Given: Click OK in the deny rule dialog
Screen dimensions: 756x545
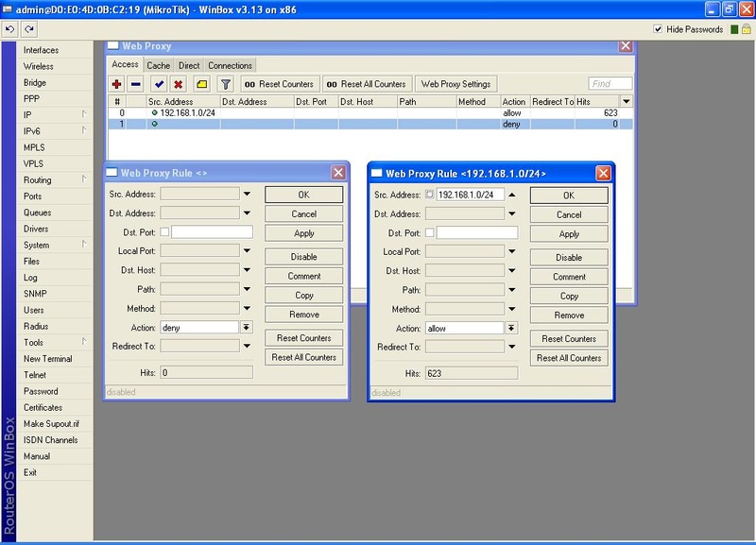Looking at the screenshot, I should click(303, 195).
